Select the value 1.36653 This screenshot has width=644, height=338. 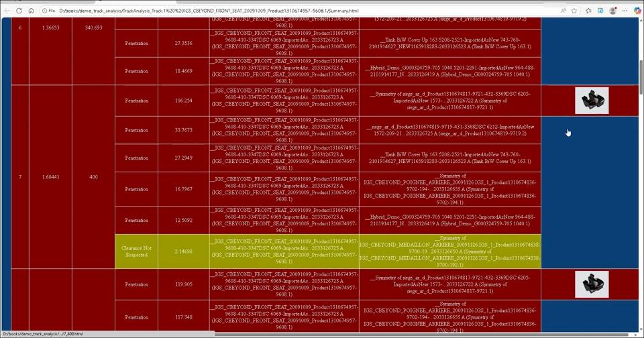coord(50,27)
